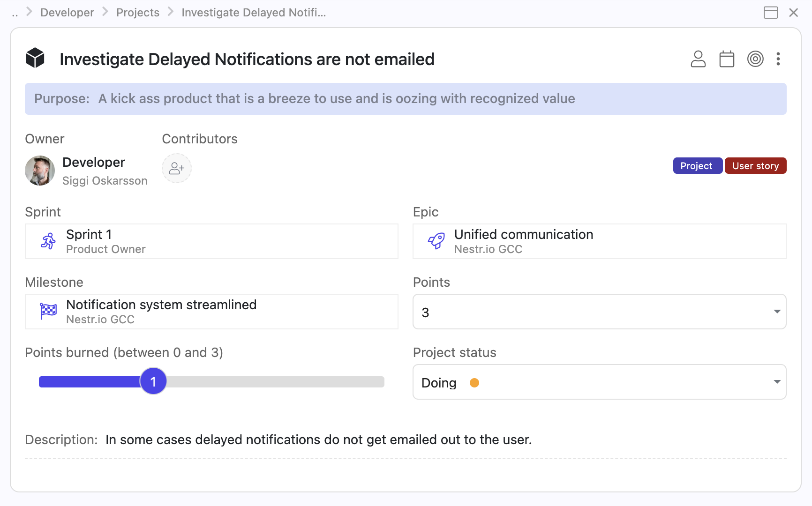Open the Unified communication epic field

600,241
